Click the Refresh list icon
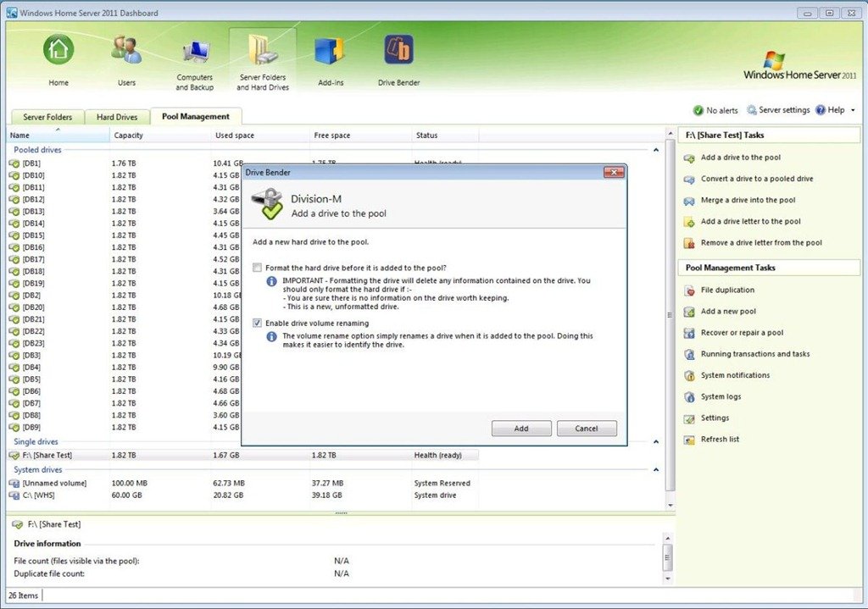This screenshot has width=868, height=609. point(689,440)
